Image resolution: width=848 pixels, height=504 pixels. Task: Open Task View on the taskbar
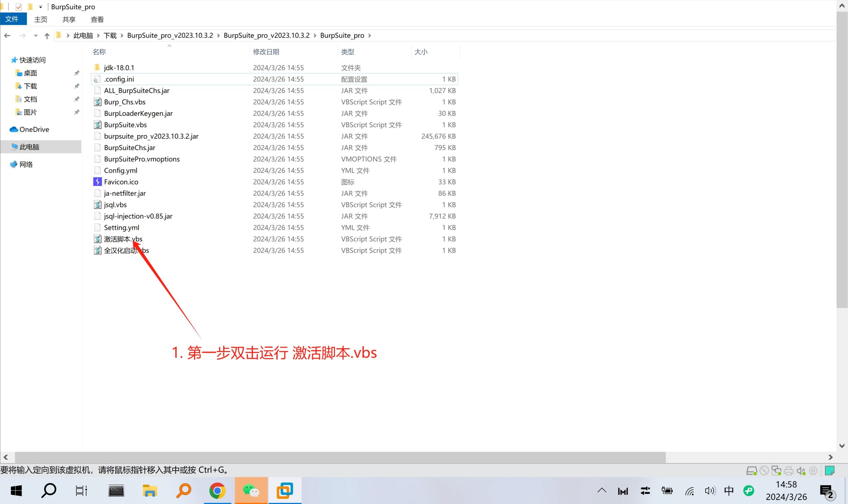[x=81, y=490]
